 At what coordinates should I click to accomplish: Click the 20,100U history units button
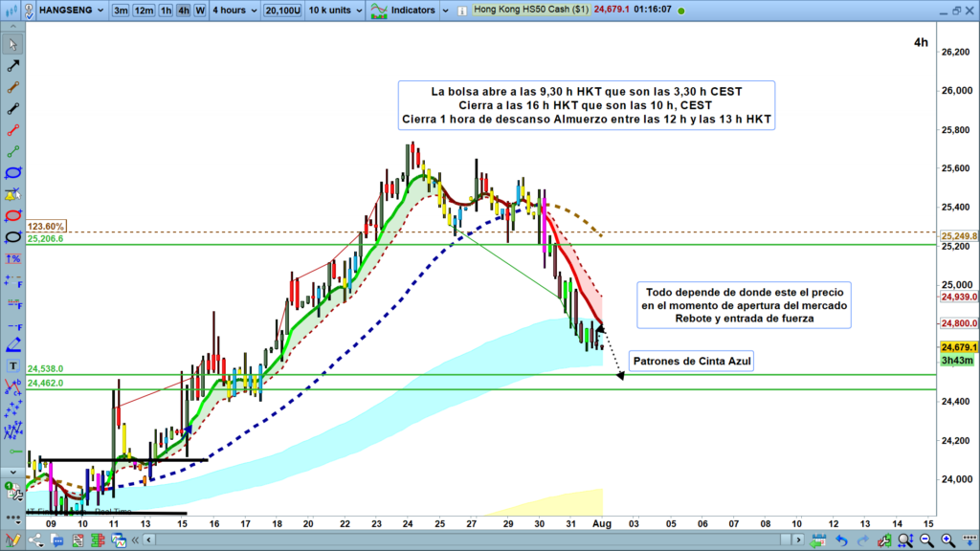[282, 11]
